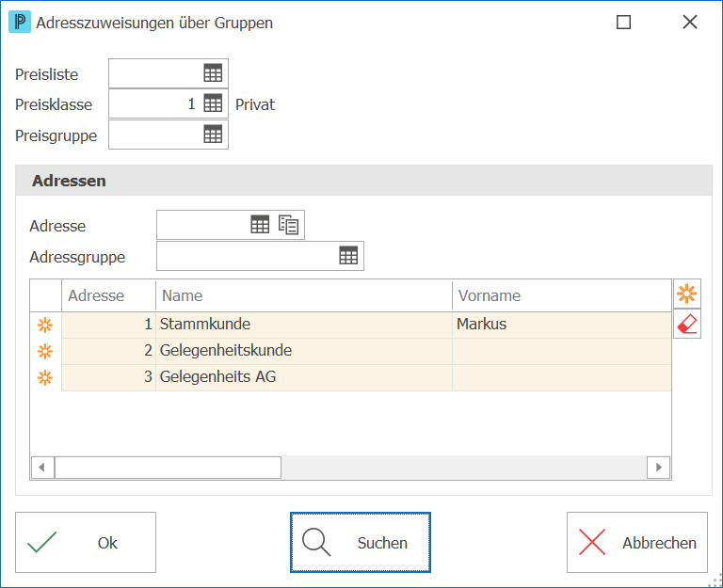Start search with the Suchen button
This screenshot has height=588, width=723.
tap(361, 543)
